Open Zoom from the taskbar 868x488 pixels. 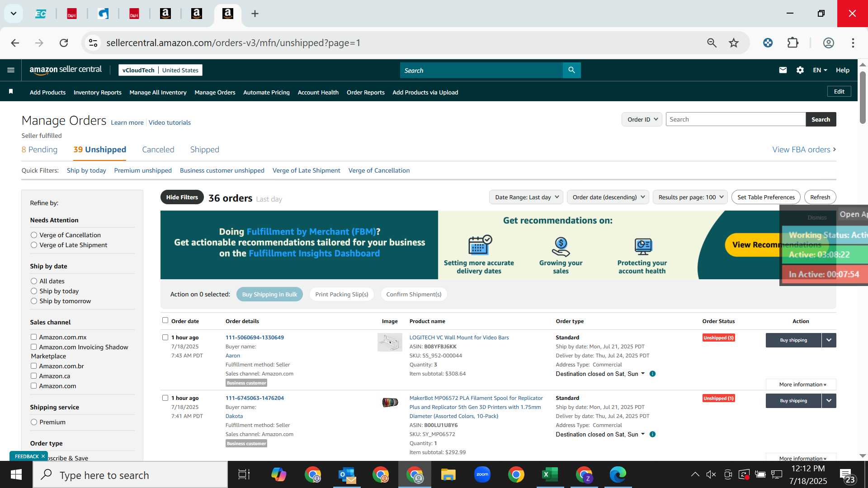tap(482, 474)
